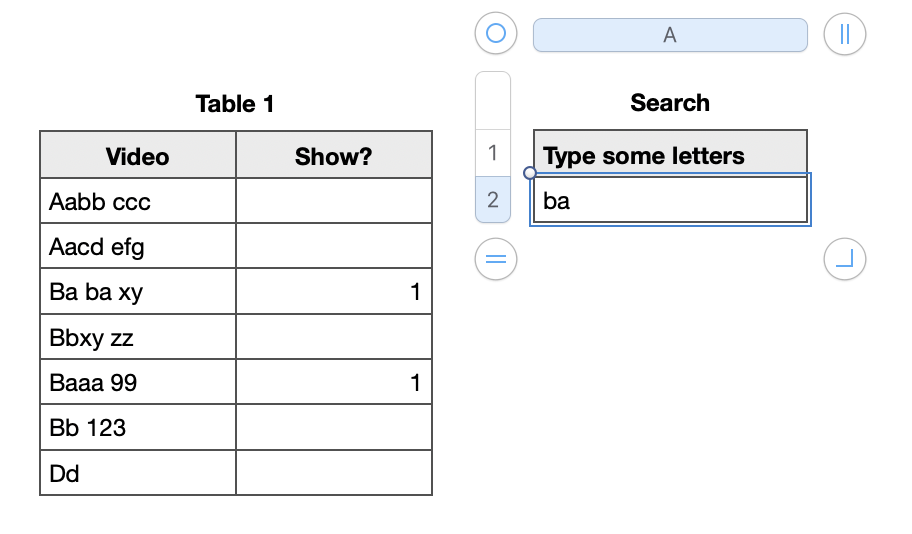Select column A header bar

pos(669,35)
